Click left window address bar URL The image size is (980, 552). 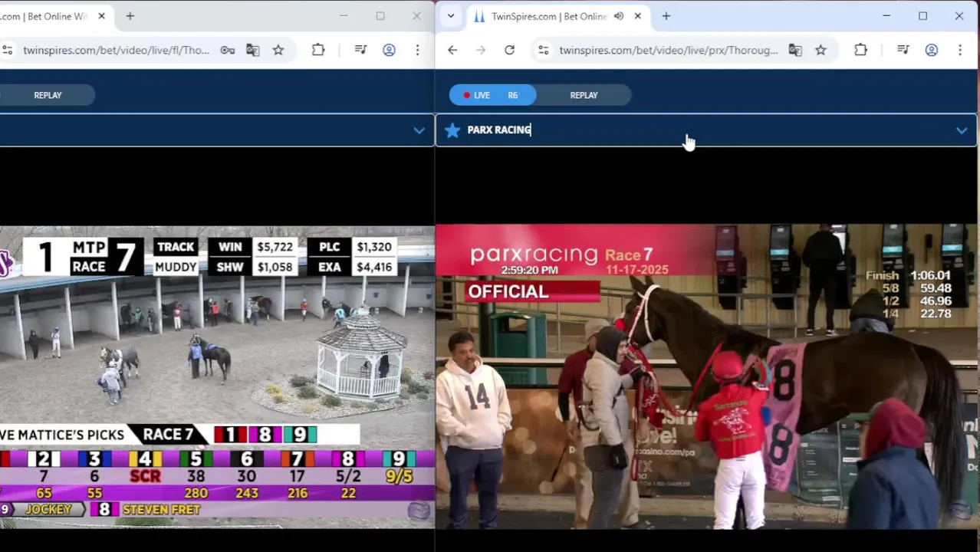pyautogui.click(x=116, y=50)
